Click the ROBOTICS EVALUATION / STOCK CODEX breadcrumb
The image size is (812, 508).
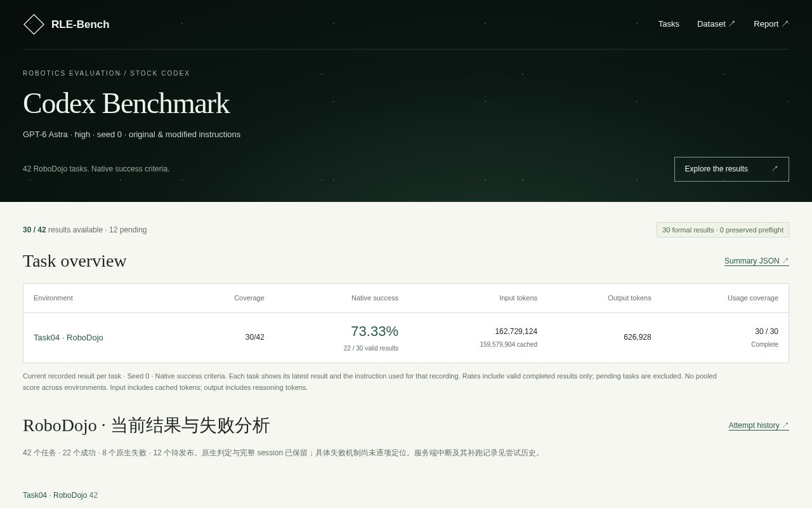pos(107,74)
